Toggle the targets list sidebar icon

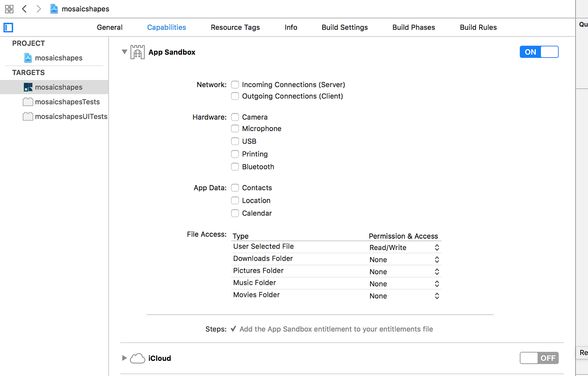coord(8,28)
